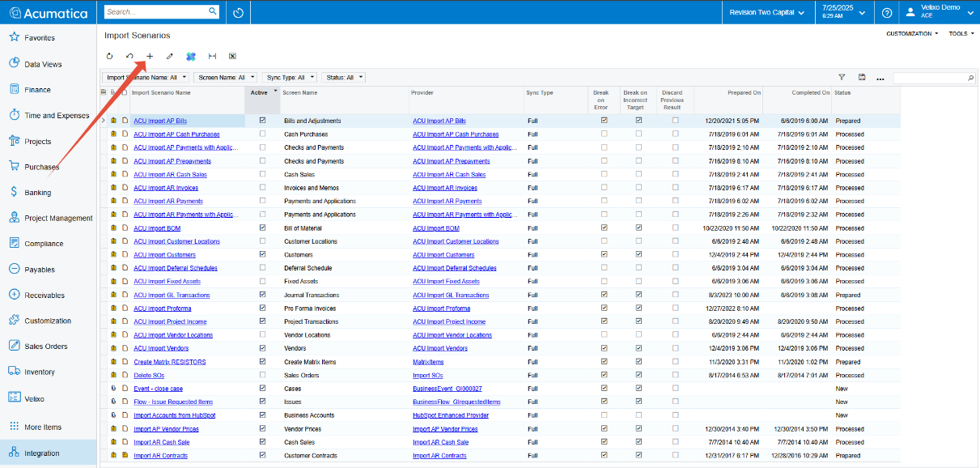Viewport: 980px width, 468px height.
Task: Open the Customization dropdown menu
Action: pos(912,34)
